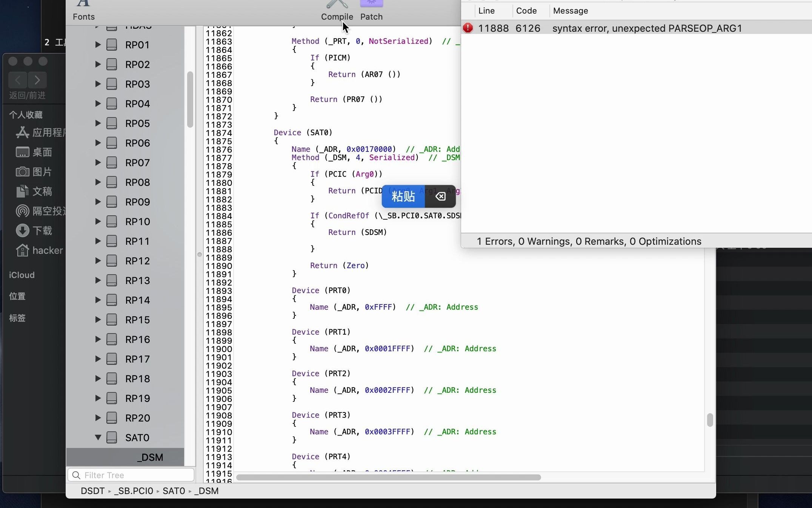
Task: Click the Line column header
Action: click(x=487, y=11)
